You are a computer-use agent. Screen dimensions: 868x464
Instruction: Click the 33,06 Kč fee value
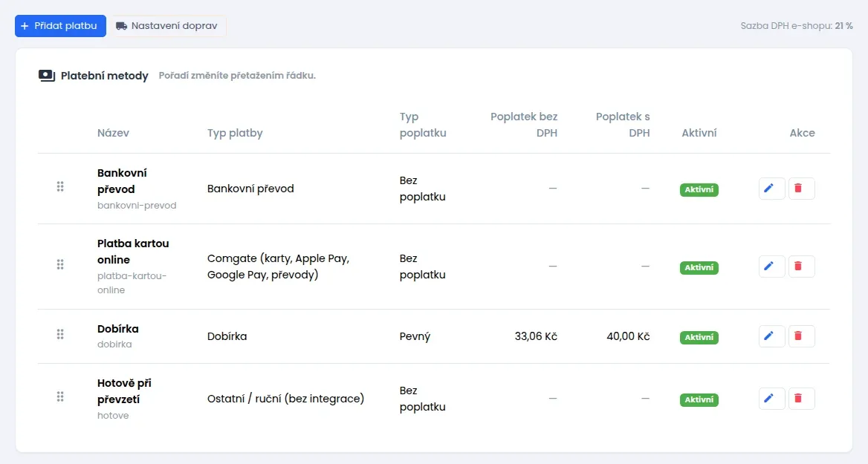[x=536, y=336]
